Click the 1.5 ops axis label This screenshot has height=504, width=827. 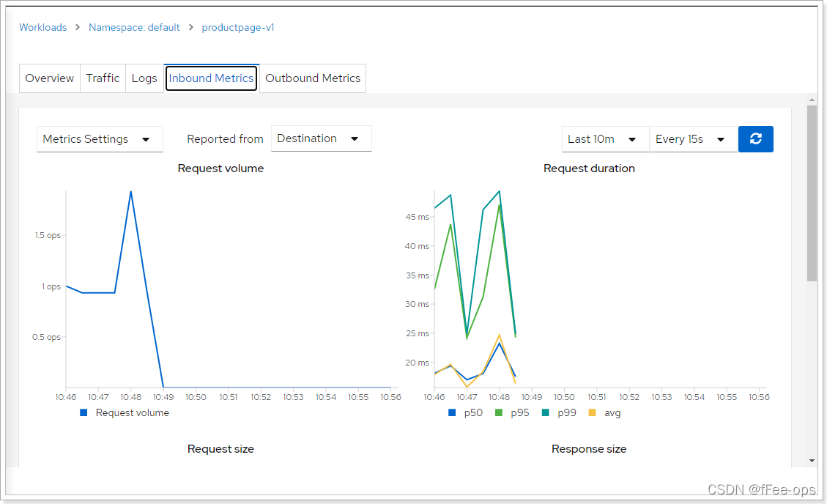[x=48, y=235]
